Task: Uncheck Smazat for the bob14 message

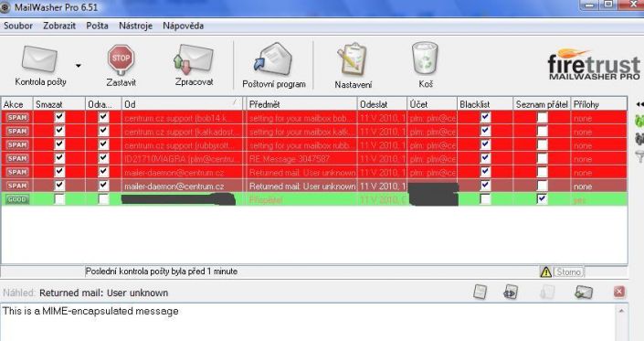Action: coord(59,117)
